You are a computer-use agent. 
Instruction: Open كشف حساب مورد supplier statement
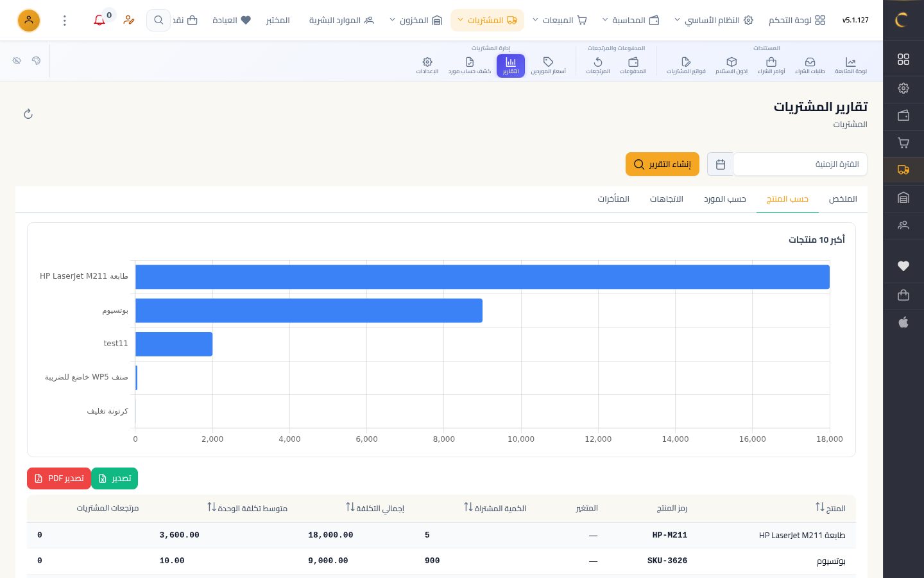[x=470, y=66]
